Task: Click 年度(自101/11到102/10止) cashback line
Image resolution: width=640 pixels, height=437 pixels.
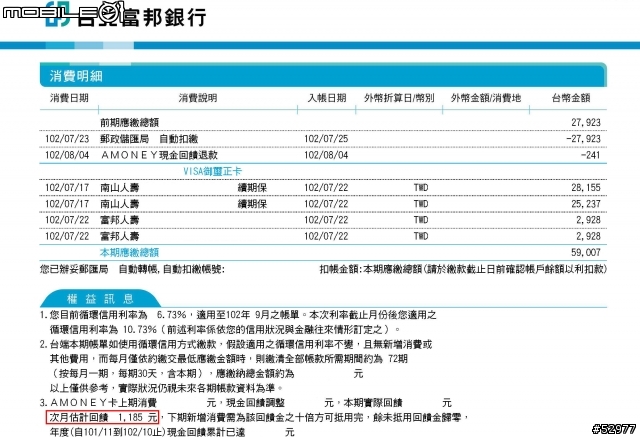Action: (172, 432)
